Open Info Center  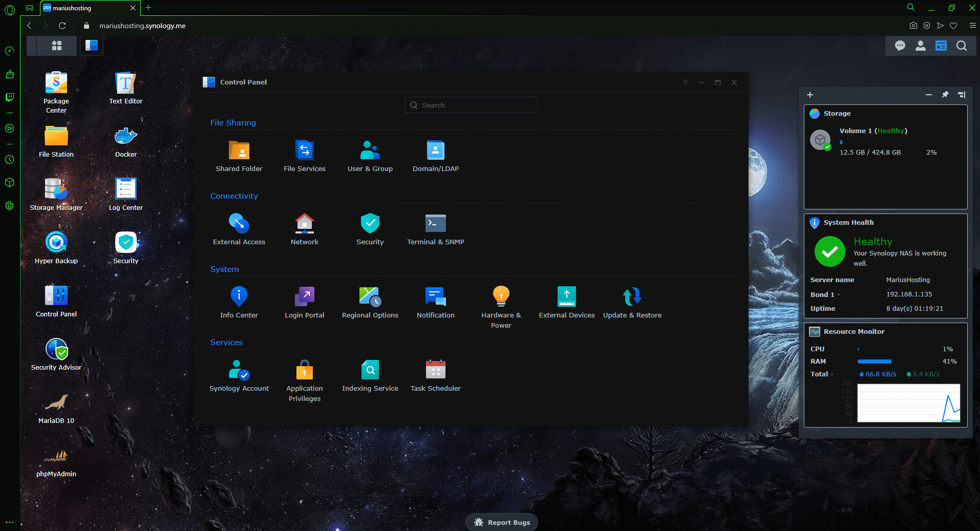pyautogui.click(x=239, y=303)
